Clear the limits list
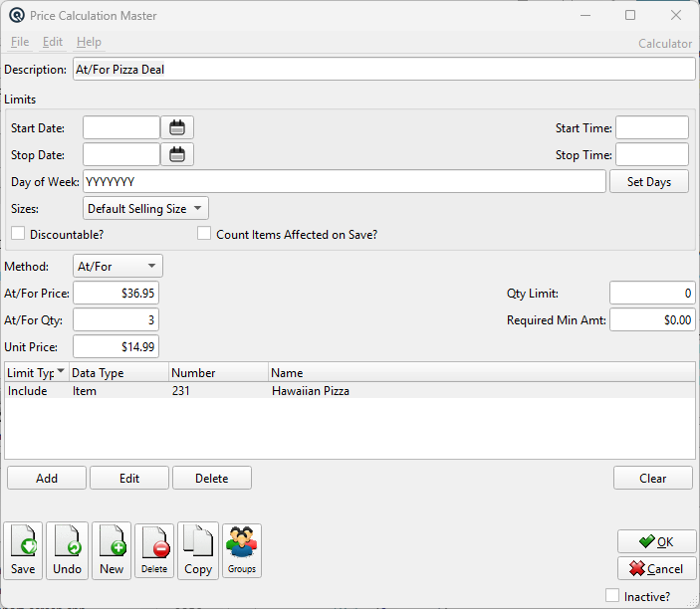Image resolution: width=700 pixels, height=609 pixels. tap(652, 479)
